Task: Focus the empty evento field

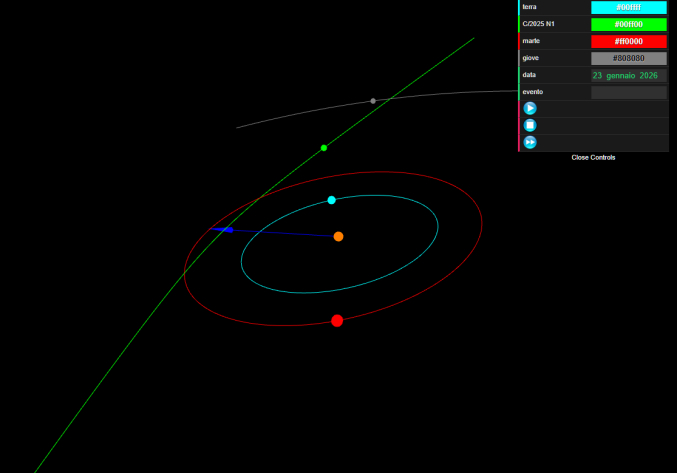Action: pos(628,92)
